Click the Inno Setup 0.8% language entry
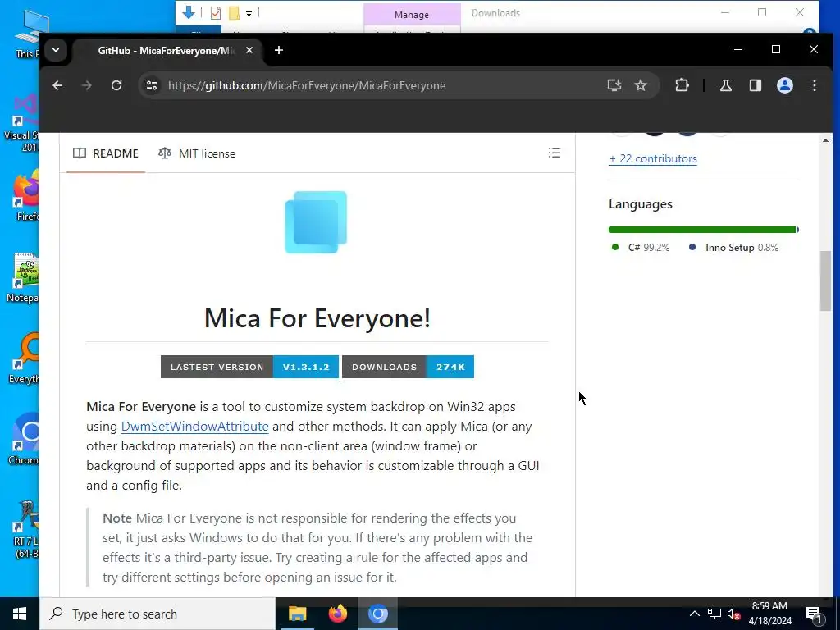The image size is (840, 630). click(734, 248)
